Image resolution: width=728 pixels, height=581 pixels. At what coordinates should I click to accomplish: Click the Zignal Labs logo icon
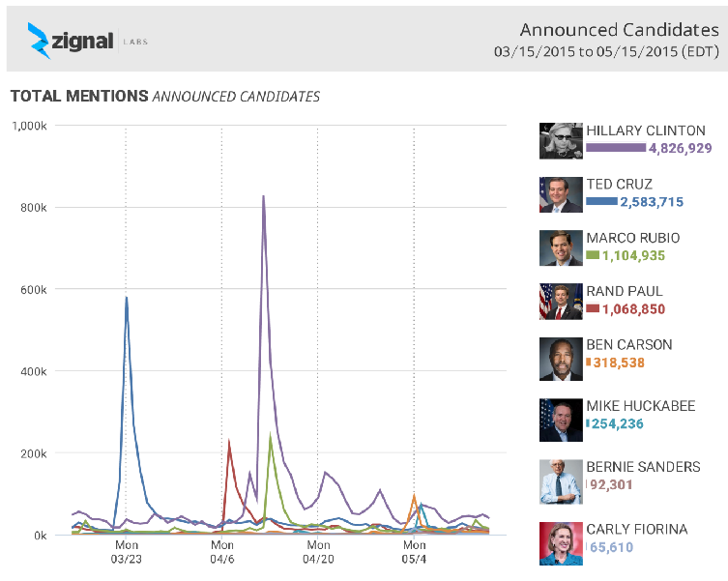[x=41, y=40]
